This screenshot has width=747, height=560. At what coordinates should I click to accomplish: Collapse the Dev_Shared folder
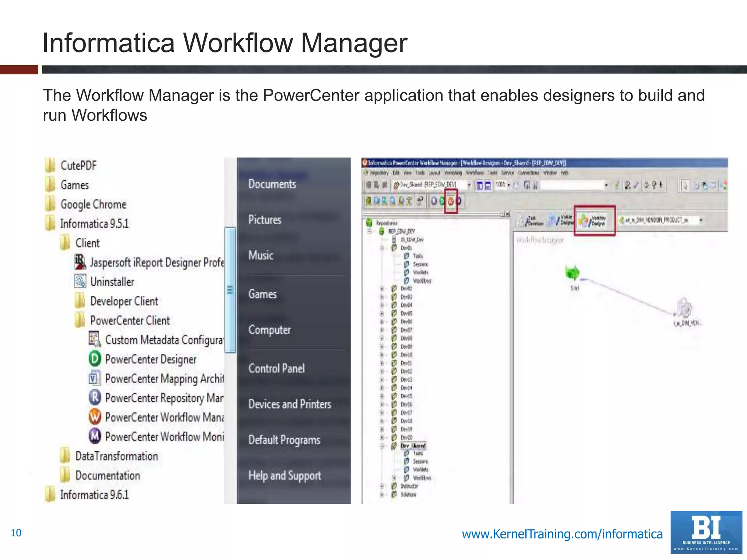point(382,446)
